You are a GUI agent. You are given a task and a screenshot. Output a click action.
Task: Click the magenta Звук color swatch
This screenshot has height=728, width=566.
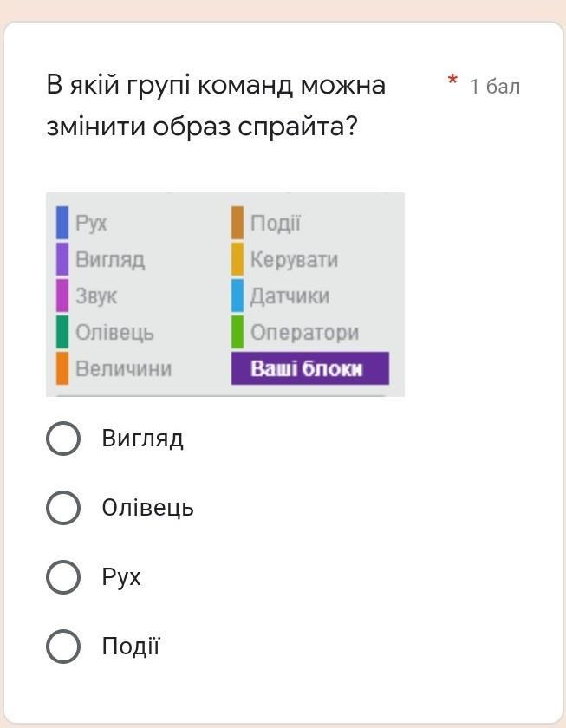click(62, 296)
